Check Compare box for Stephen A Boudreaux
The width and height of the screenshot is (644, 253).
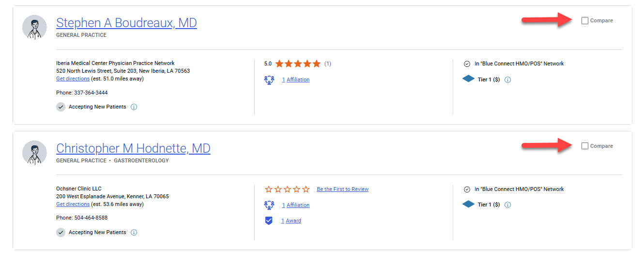[585, 21]
